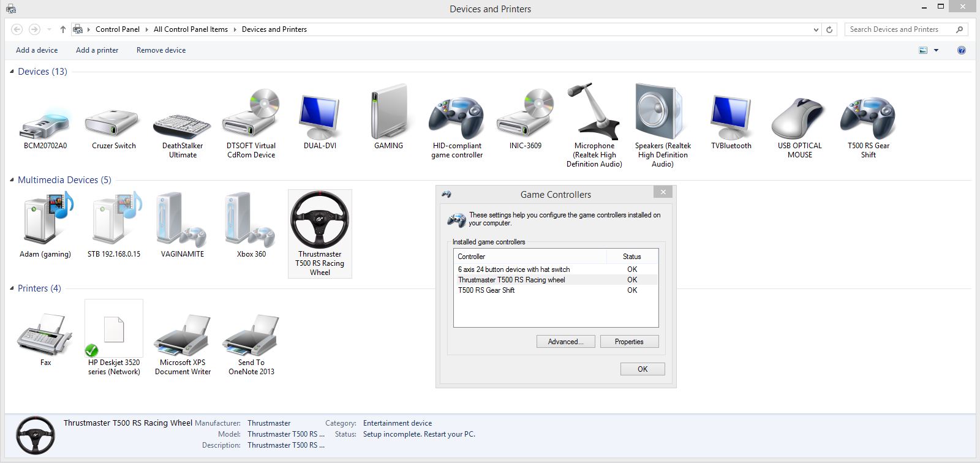Click the 'Setup incomplete. Restart your PC.' status
Image resolution: width=980 pixels, height=463 pixels.
pos(419,434)
